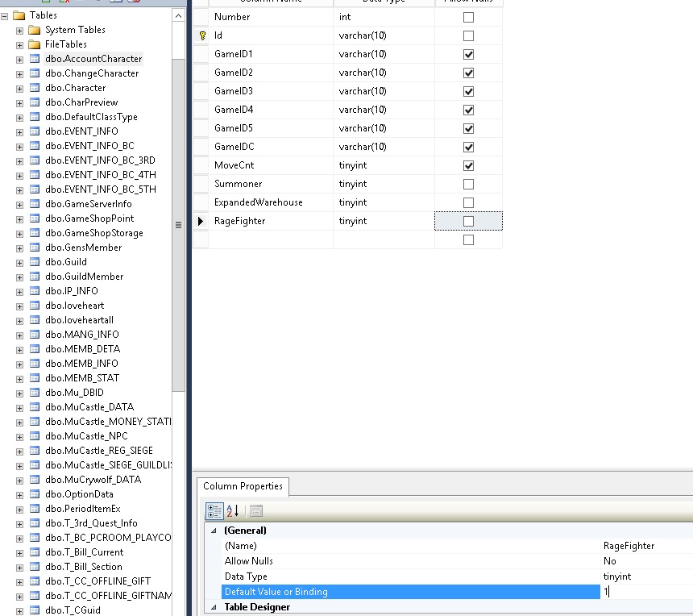Click the table icon for dbo.GensMember
693x616 pixels.
coord(35,248)
